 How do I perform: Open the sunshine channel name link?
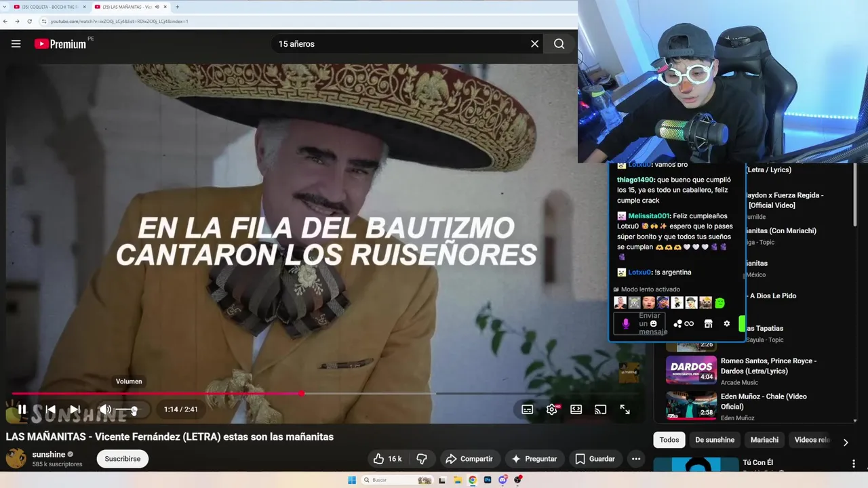pos(49,454)
